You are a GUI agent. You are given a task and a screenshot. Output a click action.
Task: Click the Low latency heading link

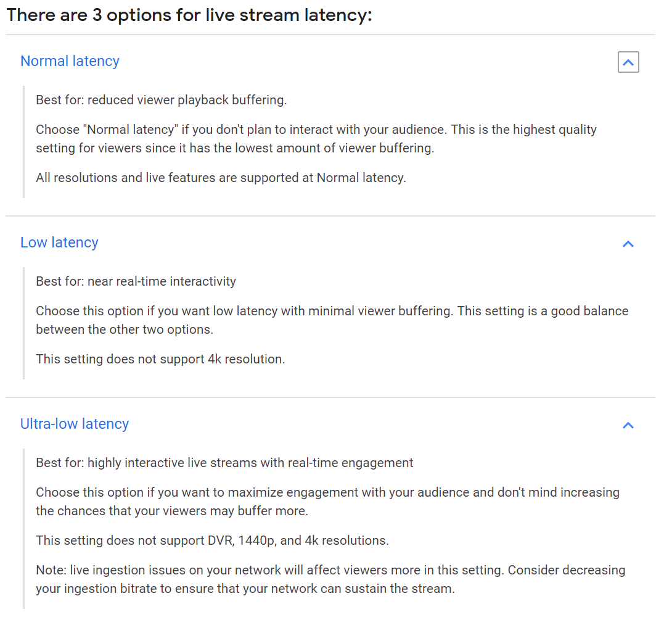59,242
